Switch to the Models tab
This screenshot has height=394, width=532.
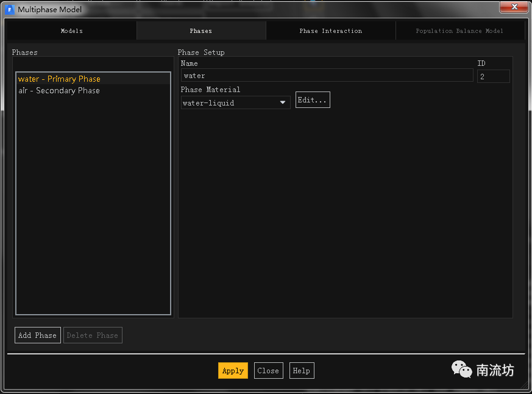point(72,31)
